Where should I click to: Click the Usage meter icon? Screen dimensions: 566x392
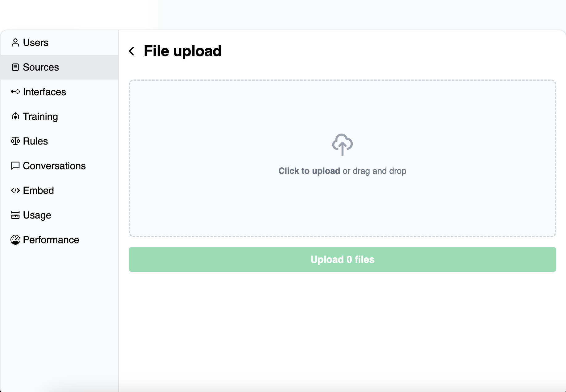point(15,215)
